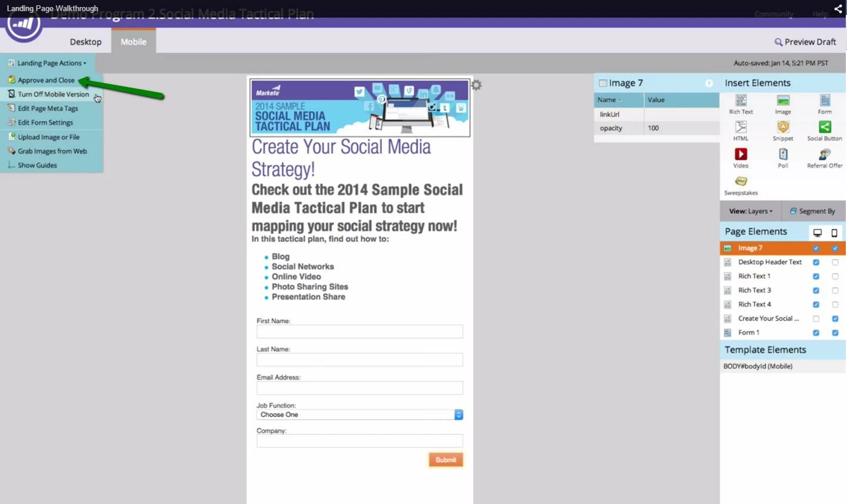Open the View: Layers dropdown
This screenshot has width=847, height=504.
pyautogui.click(x=751, y=211)
